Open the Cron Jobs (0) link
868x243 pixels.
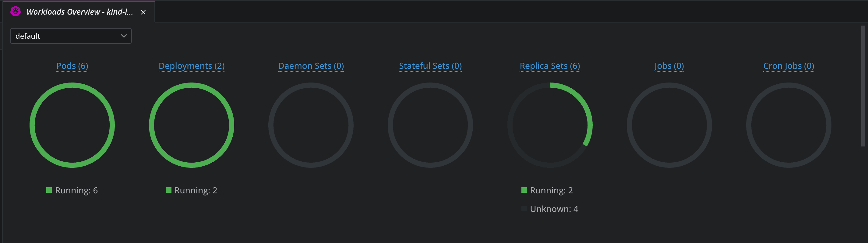pos(789,66)
